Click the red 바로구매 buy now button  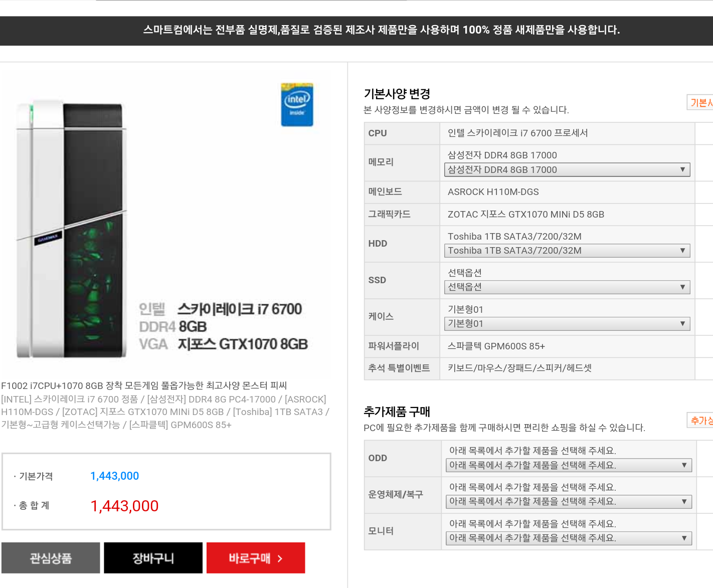pos(256,558)
